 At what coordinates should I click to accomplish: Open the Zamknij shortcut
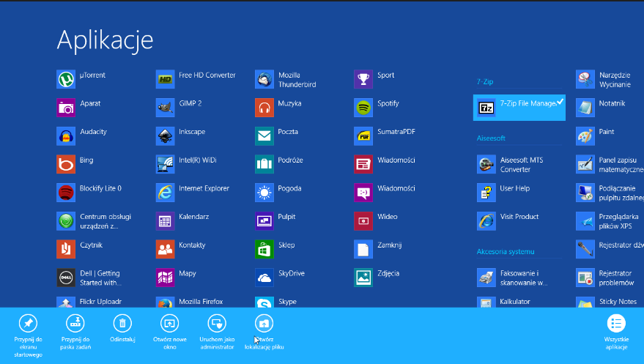[363, 249]
